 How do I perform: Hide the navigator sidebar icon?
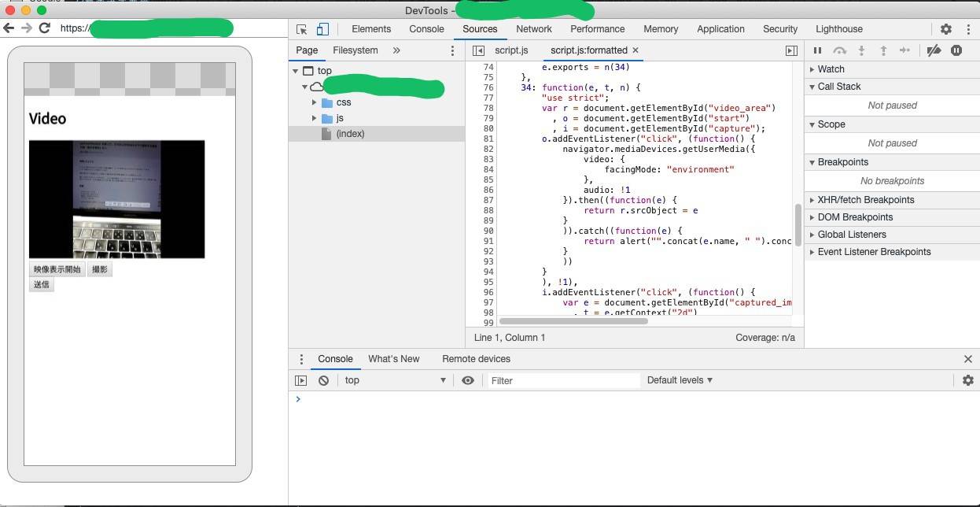(478, 50)
